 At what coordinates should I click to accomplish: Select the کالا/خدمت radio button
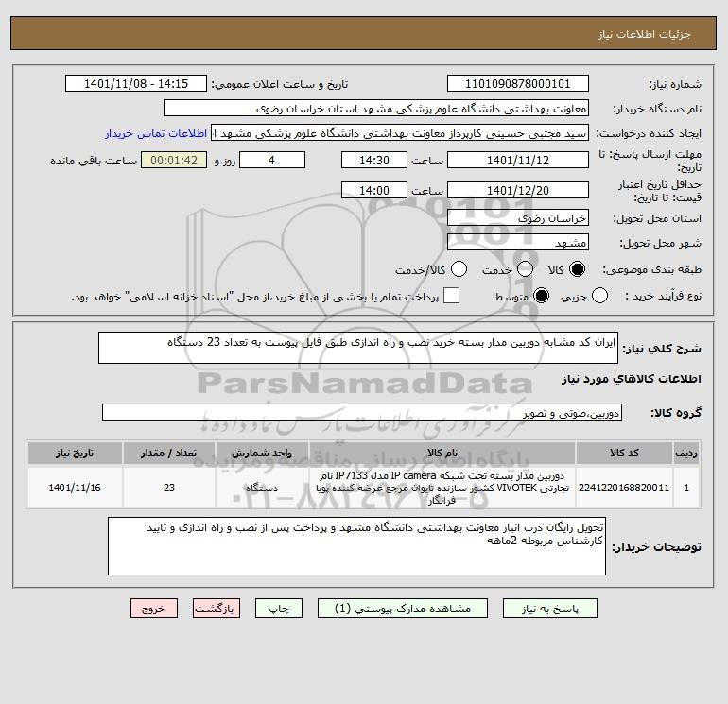(459, 269)
